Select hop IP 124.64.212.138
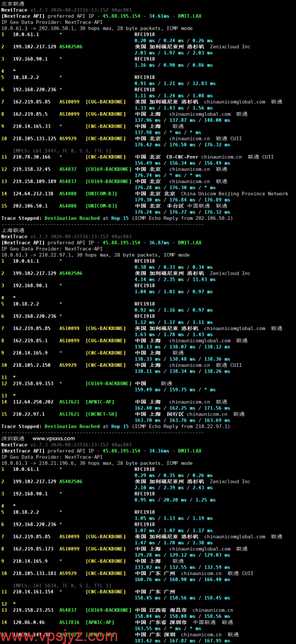Viewport: 296px width, 644px height. (x=34, y=194)
